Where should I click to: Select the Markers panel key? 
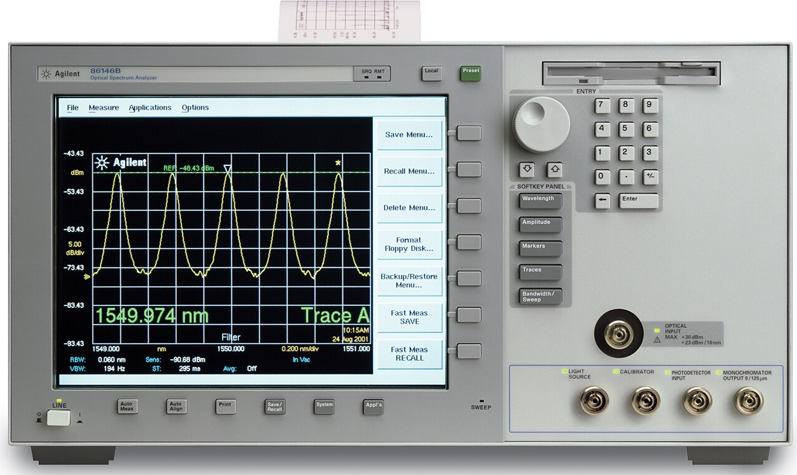tap(540, 248)
